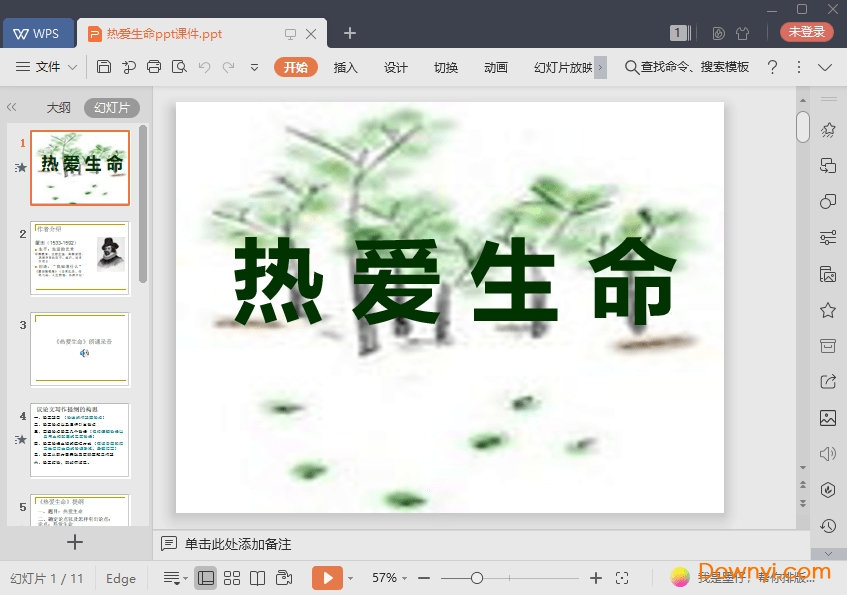Click the Undo icon
The height and width of the screenshot is (595, 847).
click(x=205, y=67)
